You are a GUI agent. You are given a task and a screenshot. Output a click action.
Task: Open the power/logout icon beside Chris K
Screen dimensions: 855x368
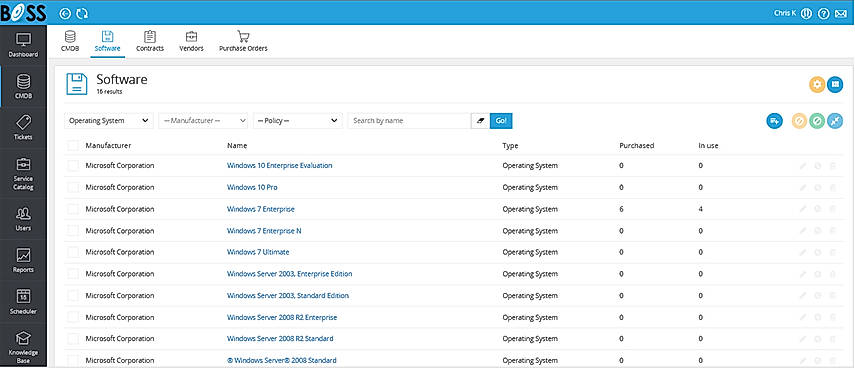806,14
